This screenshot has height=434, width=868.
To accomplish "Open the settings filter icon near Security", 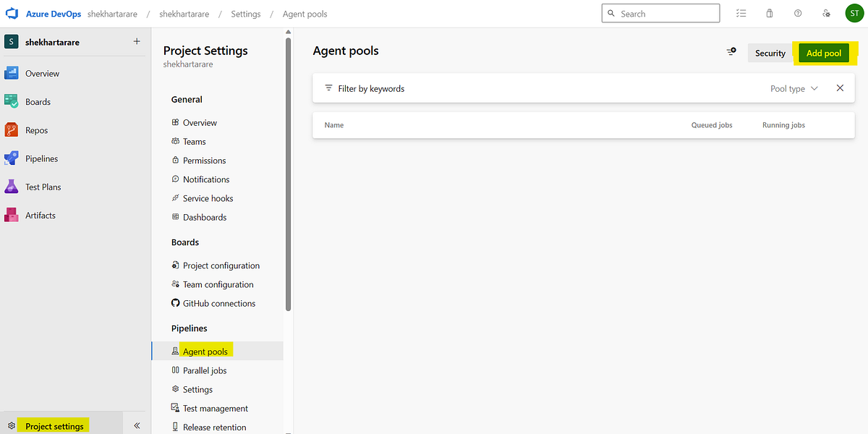I will 730,51.
